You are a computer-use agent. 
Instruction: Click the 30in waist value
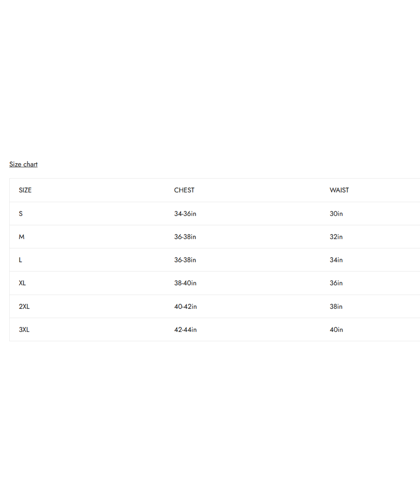pyautogui.click(x=336, y=214)
